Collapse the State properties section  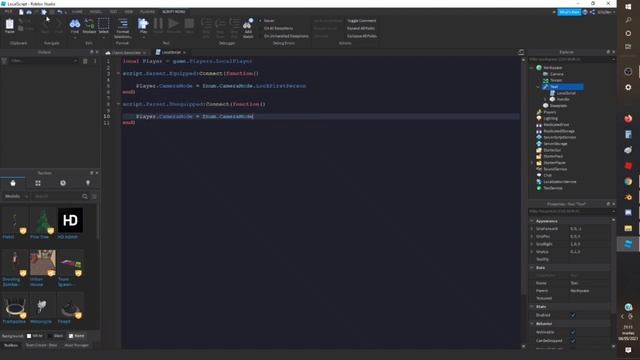pyautogui.click(x=532, y=307)
